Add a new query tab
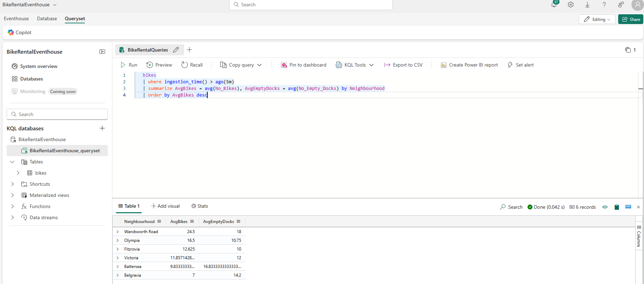 189,50
